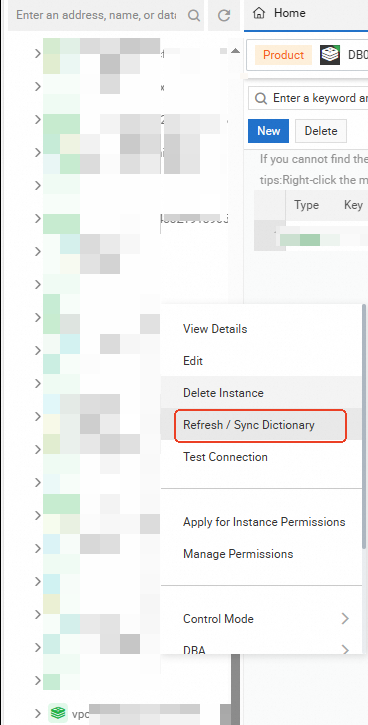Click the blue New button
Screen dimensions: 368x725
pos(269,131)
